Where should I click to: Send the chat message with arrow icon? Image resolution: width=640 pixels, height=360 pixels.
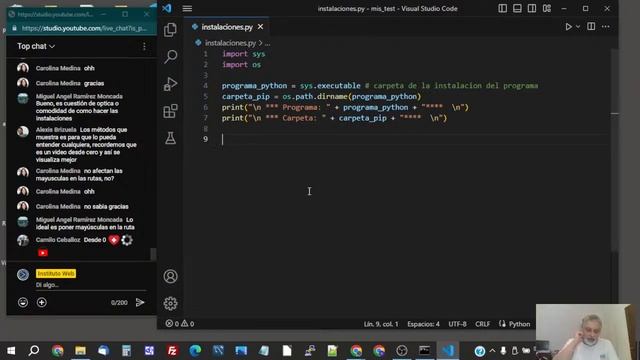point(140,302)
